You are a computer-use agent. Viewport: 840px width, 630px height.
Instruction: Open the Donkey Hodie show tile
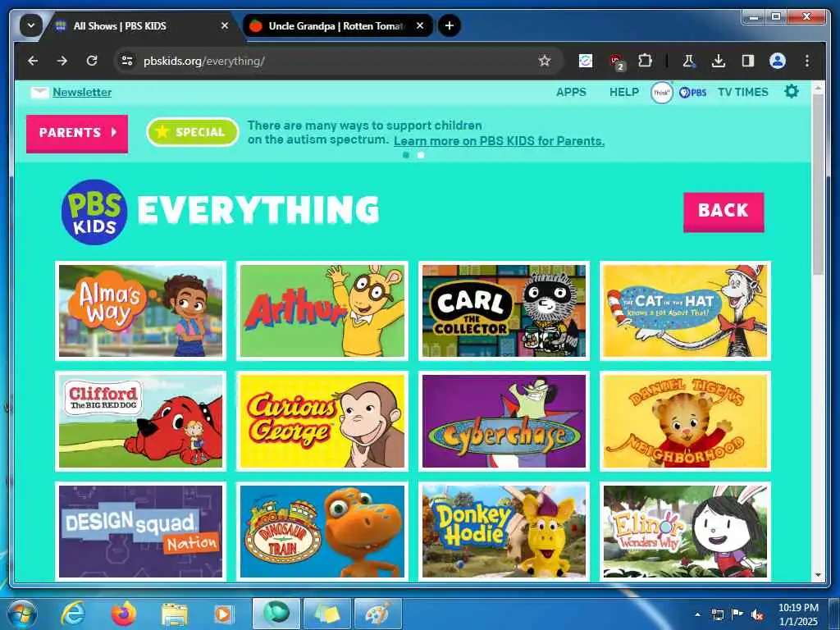[x=504, y=532]
